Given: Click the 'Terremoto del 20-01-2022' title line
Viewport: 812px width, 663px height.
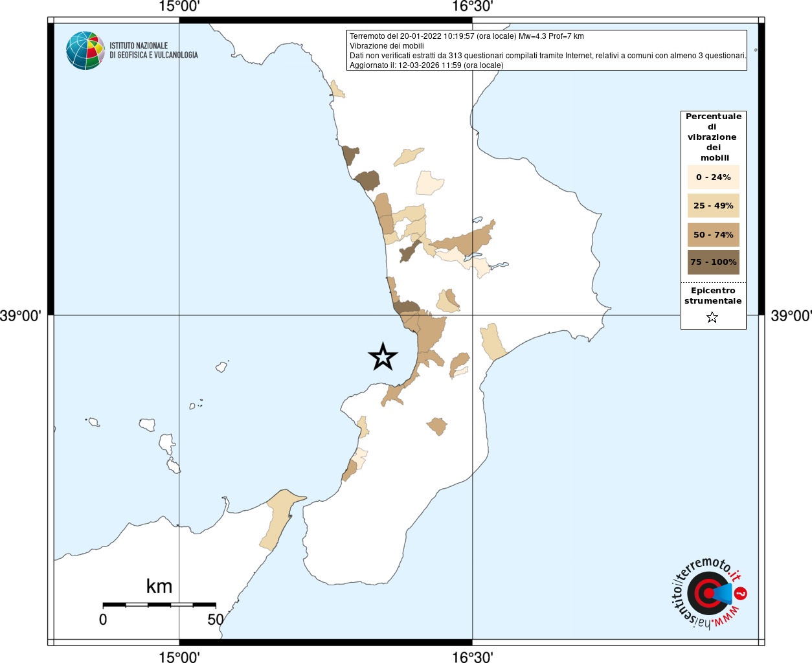Looking at the screenshot, I should [466, 36].
